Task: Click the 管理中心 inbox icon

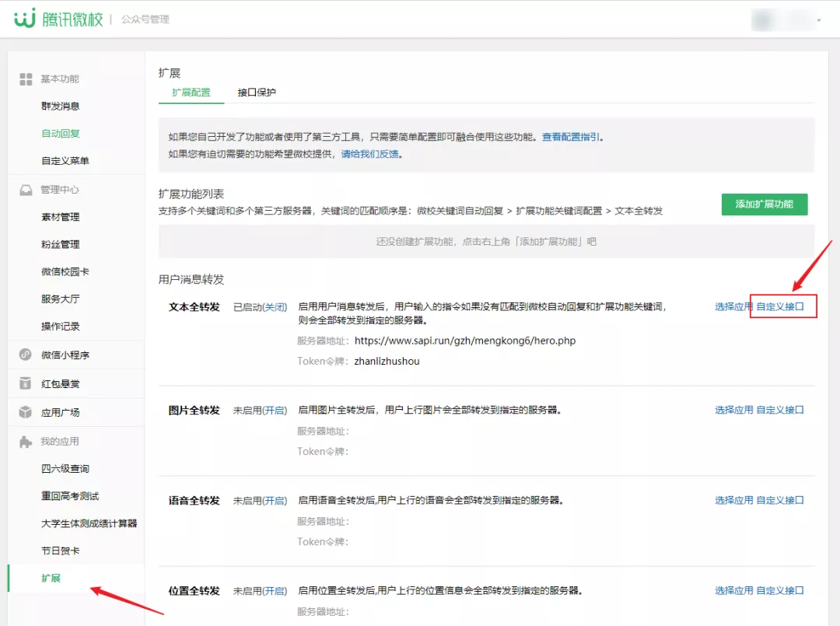Action: coord(26,190)
